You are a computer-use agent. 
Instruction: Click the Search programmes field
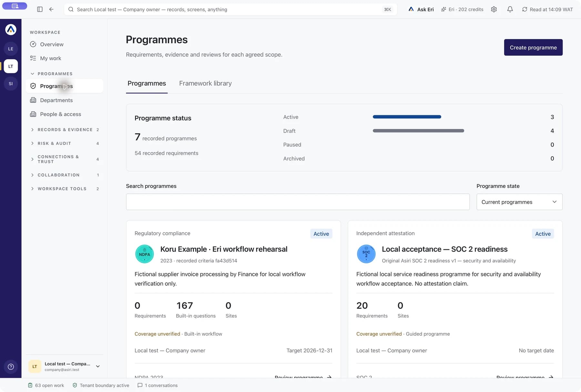coord(298,202)
